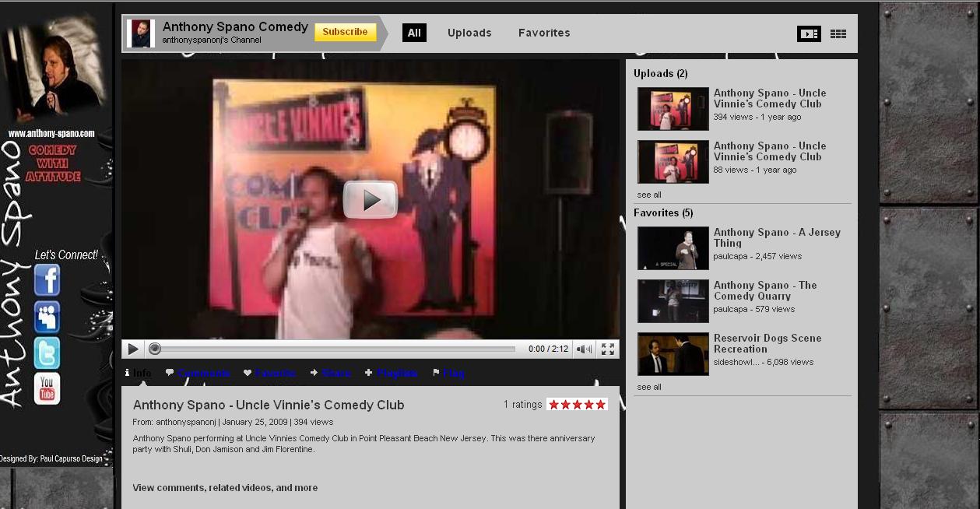Open Reservoir Dogs Scene Recreation thumbnail
This screenshot has width=980, height=509.
tap(673, 354)
